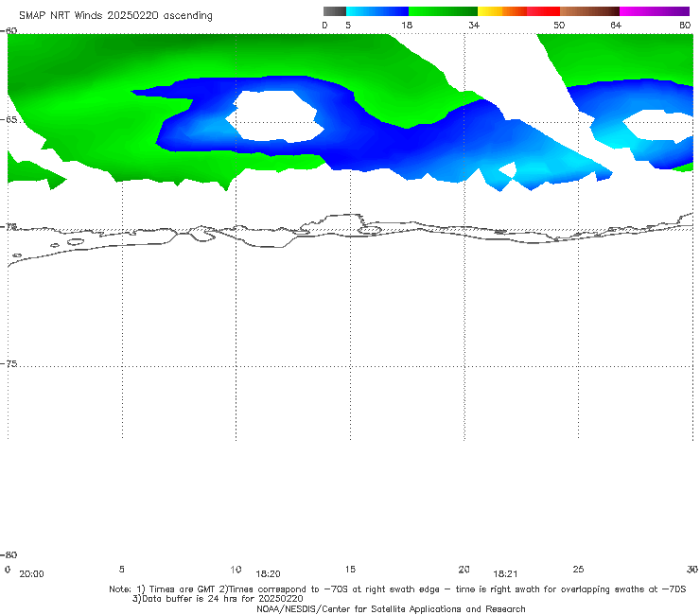Image resolution: width=700 pixels, height=615 pixels.
Task: Click the red segment of the wind colorbar
Action: [543, 11]
